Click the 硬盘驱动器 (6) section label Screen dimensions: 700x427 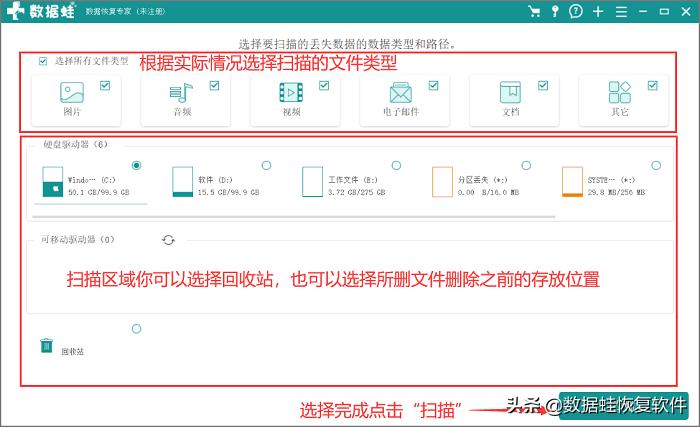point(75,144)
